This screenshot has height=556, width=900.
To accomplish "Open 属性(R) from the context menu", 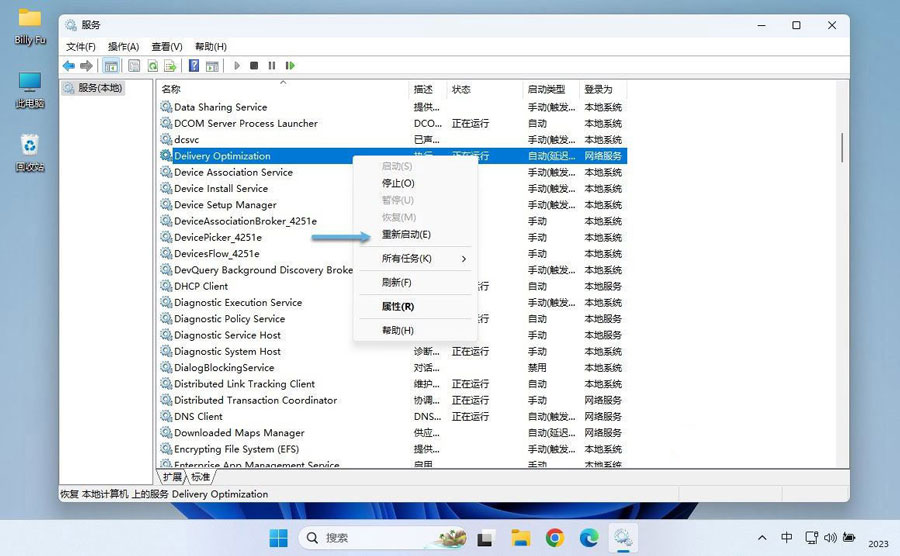I will (x=398, y=306).
